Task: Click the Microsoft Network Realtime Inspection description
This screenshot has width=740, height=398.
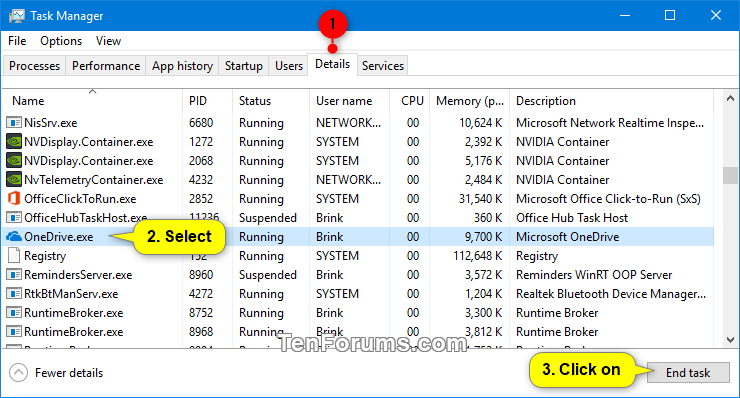Action: [610, 123]
